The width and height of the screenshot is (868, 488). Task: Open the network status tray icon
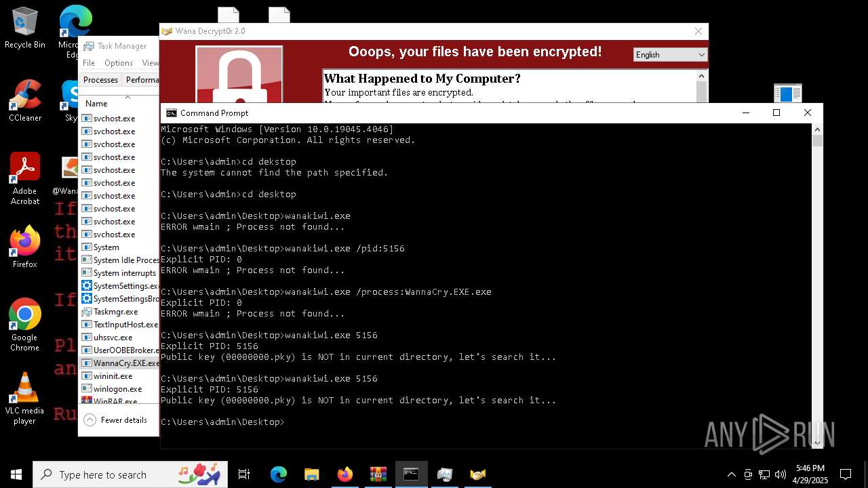click(x=764, y=474)
